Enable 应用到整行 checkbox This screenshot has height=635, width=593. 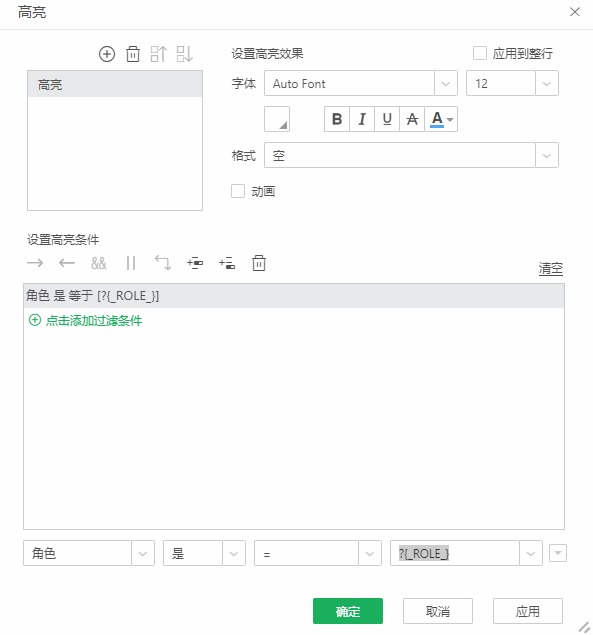pos(480,53)
